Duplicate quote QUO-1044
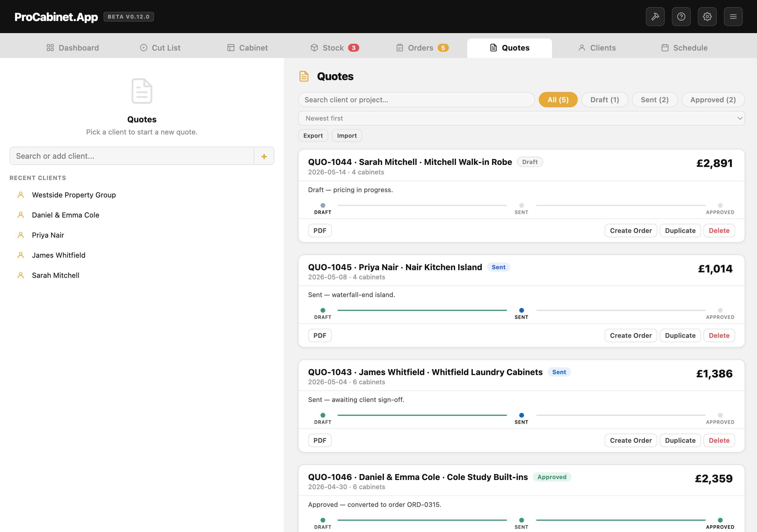The width and height of the screenshot is (757, 532). (680, 231)
